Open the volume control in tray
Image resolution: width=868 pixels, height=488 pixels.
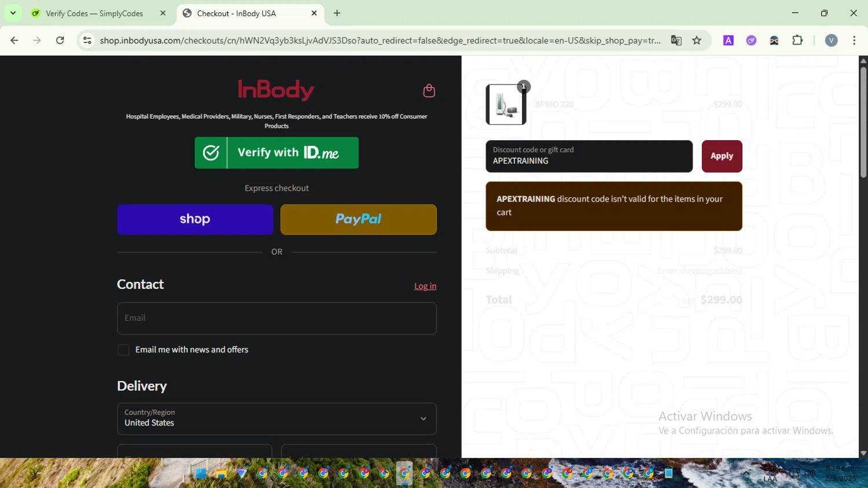tap(810, 474)
